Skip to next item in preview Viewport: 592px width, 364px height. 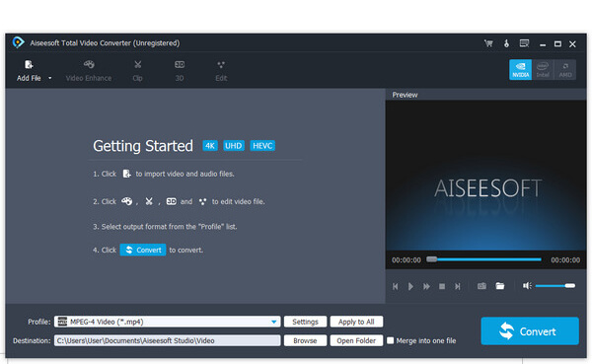[x=458, y=287]
